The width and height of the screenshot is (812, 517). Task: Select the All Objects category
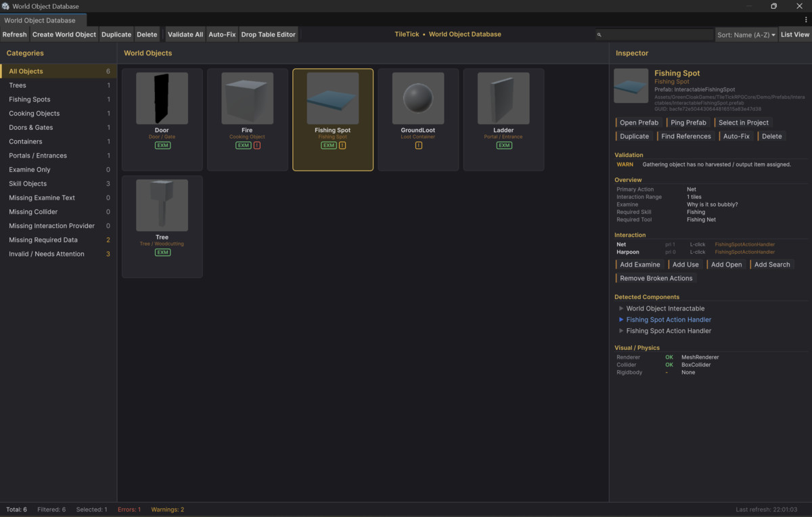58,71
